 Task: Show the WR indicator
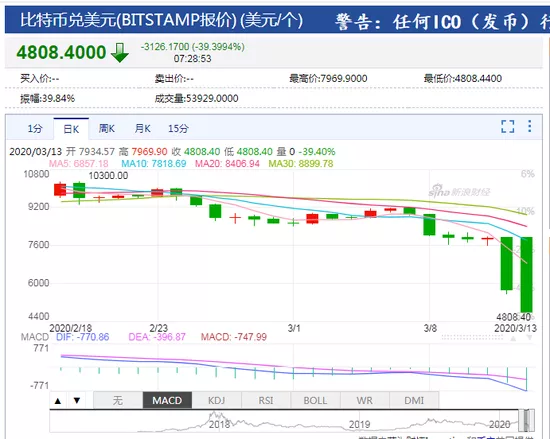(x=365, y=400)
